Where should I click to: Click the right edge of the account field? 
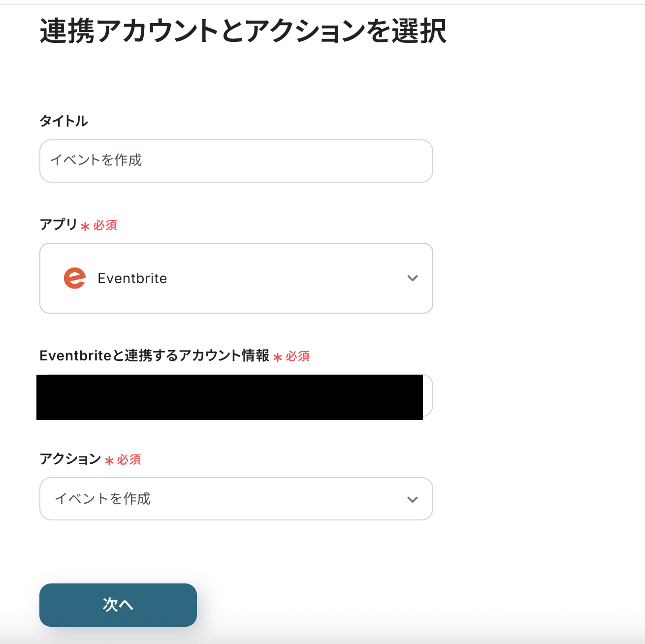(x=428, y=396)
